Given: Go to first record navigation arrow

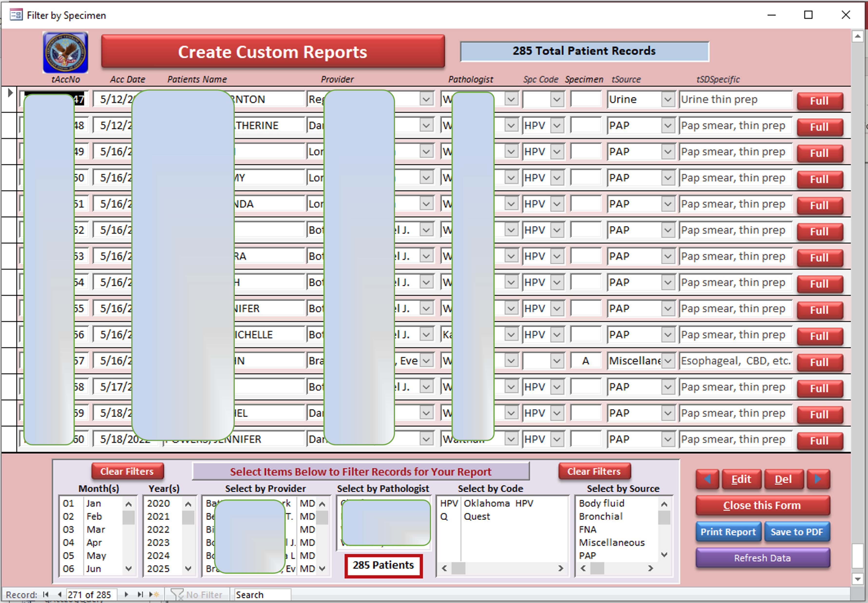Looking at the screenshot, I should [46, 594].
